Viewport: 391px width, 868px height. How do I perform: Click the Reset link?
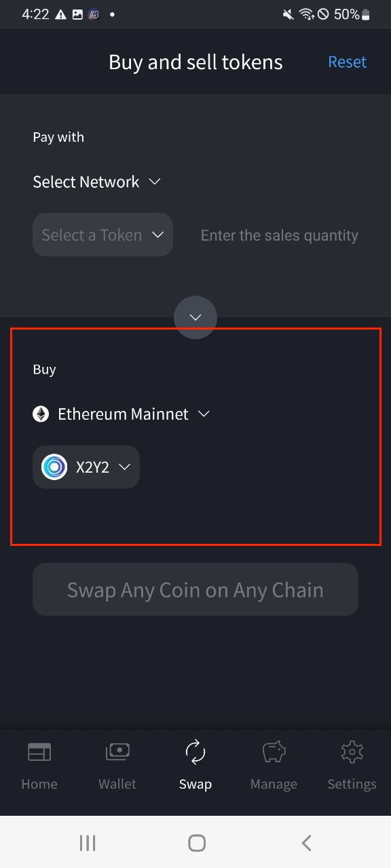[x=347, y=62]
